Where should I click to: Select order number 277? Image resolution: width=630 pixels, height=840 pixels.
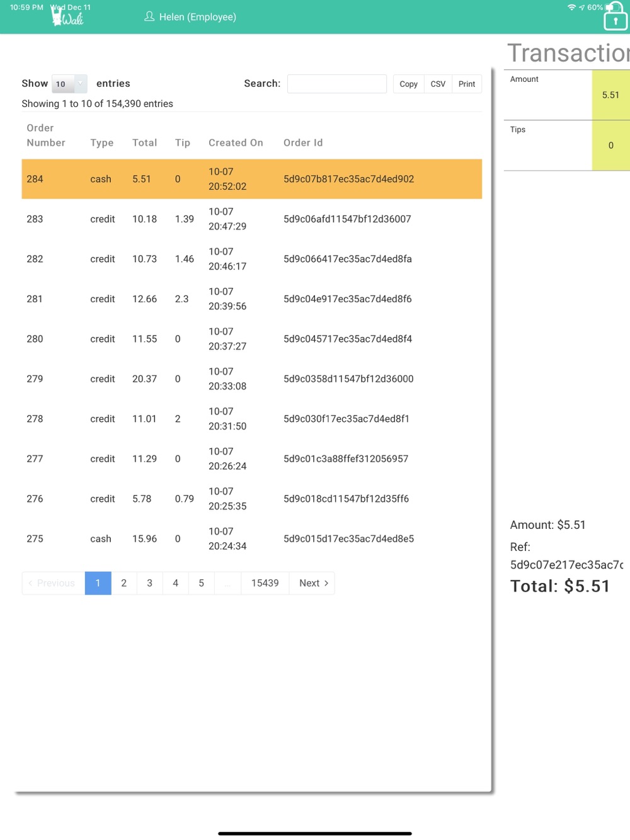click(35, 459)
